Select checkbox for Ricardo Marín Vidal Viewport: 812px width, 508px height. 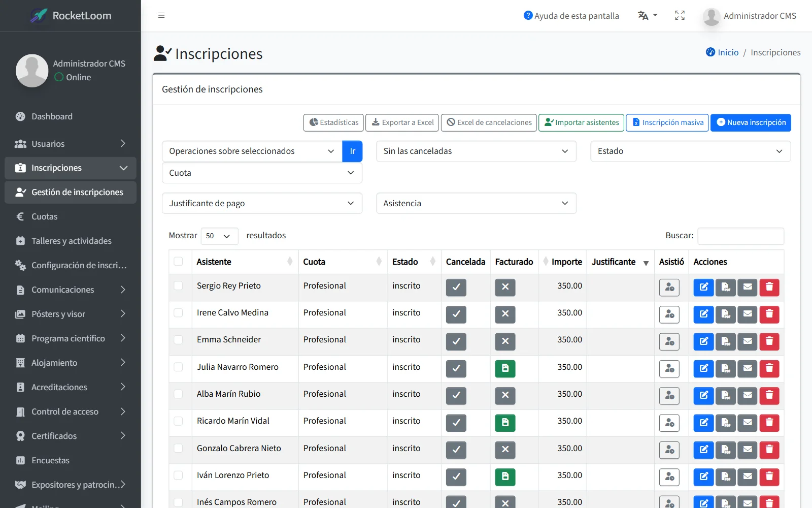(x=178, y=421)
